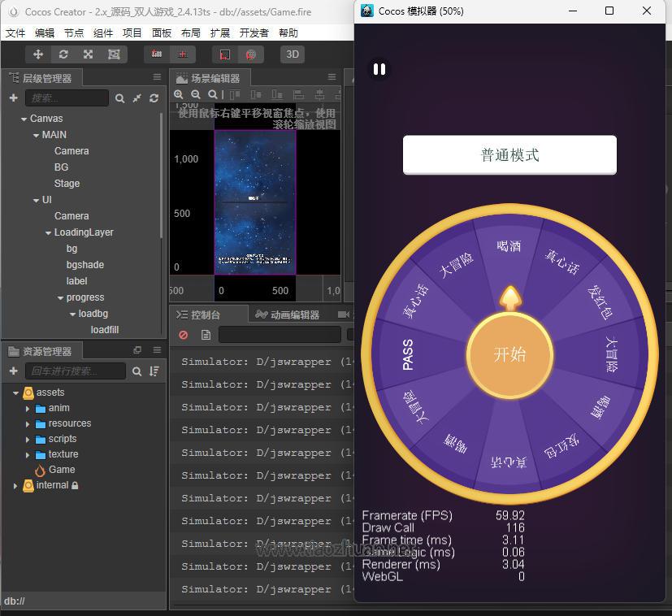Expand the internal assets database
The height and width of the screenshot is (616, 672).
coord(15,486)
